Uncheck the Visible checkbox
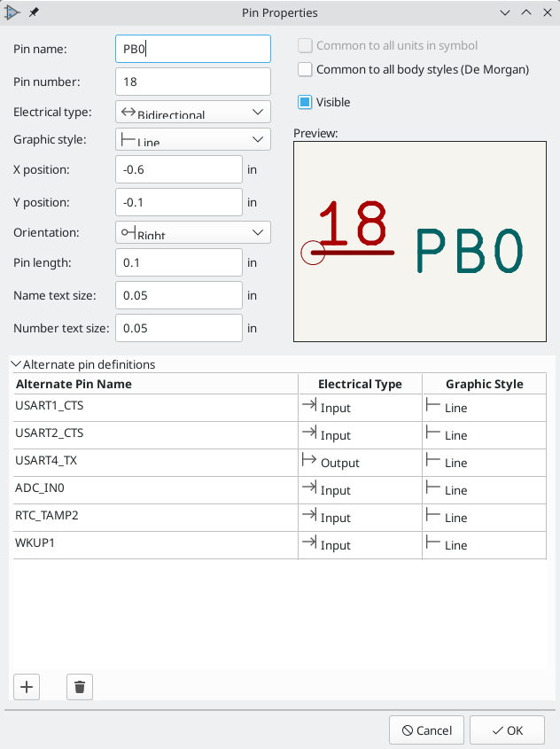The height and width of the screenshot is (749, 560). click(305, 102)
